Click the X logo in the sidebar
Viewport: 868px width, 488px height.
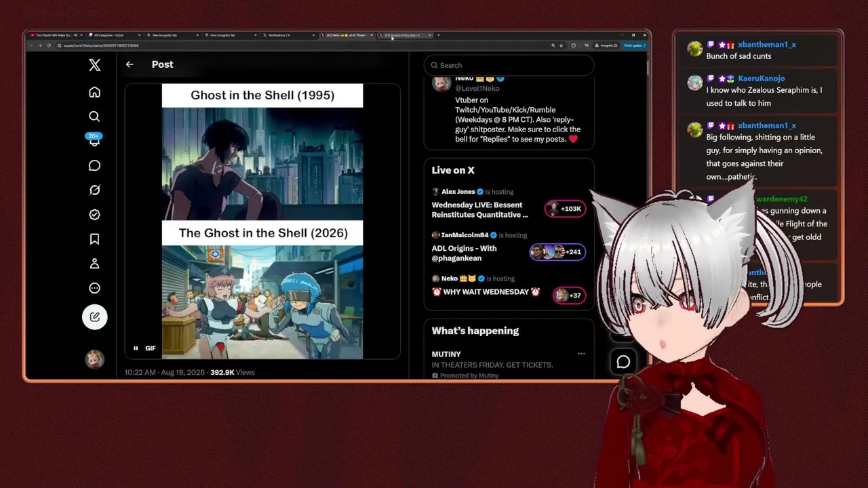[x=94, y=65]
